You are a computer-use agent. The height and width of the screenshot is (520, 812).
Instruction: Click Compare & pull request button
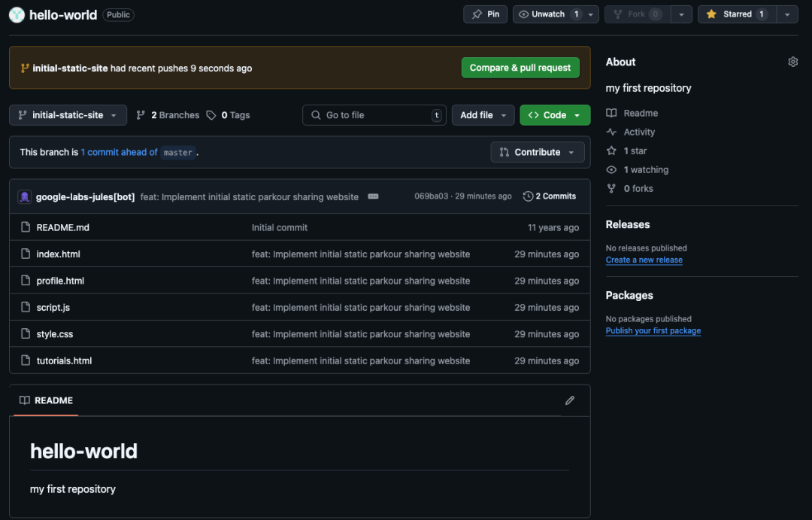(x=520, y=68)
